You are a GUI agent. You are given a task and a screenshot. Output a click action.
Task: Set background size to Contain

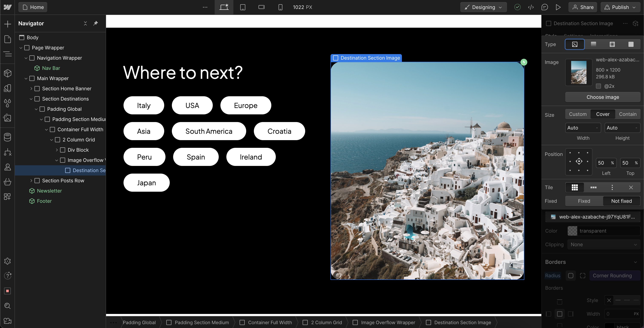[628, 114]
